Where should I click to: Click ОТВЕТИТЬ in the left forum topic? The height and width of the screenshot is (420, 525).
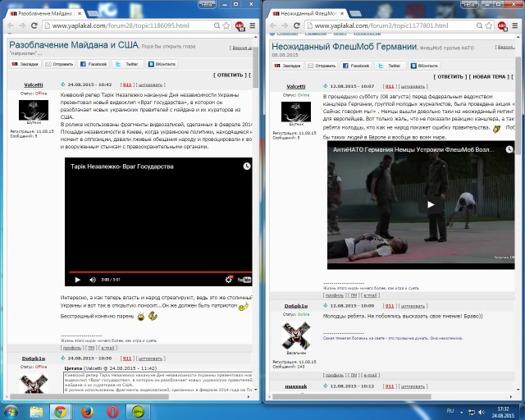[230, 75]
